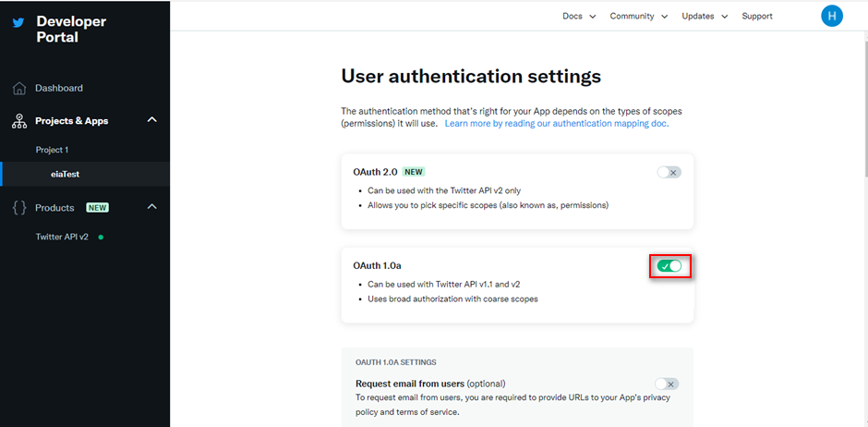Click 'Uses broad authorization with coarse scopes'
Image resolution: width=868 pixels, height=427 pixels.
tap(452, 299)
